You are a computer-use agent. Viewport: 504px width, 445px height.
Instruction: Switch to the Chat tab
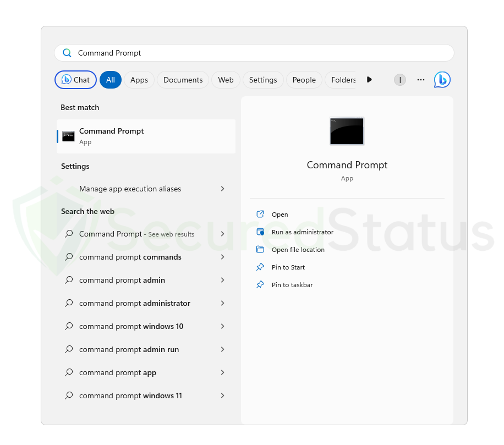tap(75, 80)
